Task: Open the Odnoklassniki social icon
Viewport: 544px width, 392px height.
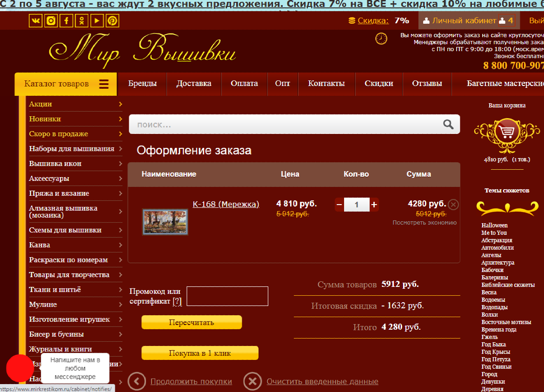Action: coord(82,21)
